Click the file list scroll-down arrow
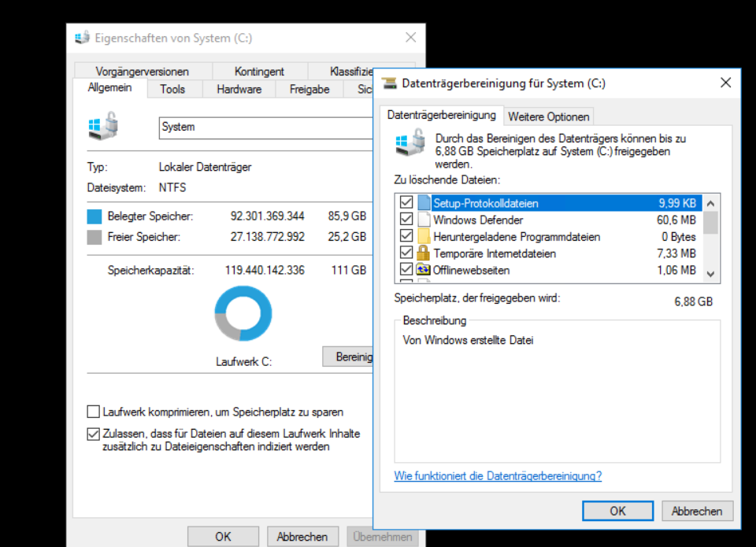This screenshot has height=547, width=756. (x=710, y=274)
